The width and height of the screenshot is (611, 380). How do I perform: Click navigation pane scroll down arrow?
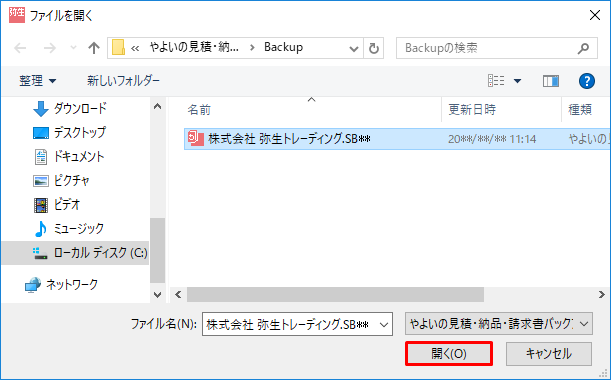pos(157,295)
